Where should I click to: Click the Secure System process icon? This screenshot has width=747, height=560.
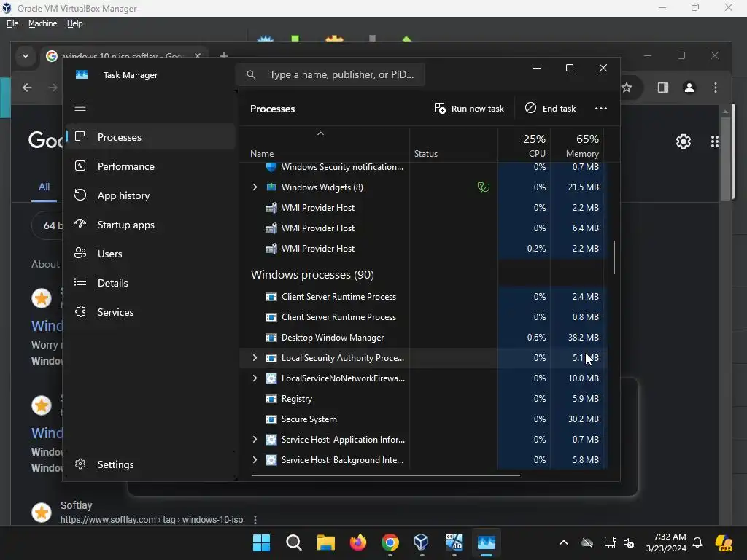point(271,419)
